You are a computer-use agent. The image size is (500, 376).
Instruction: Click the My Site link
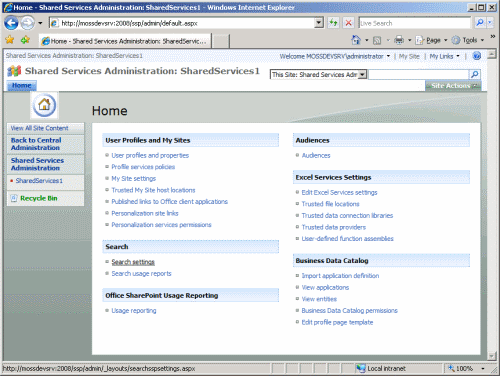coord(409,56)
